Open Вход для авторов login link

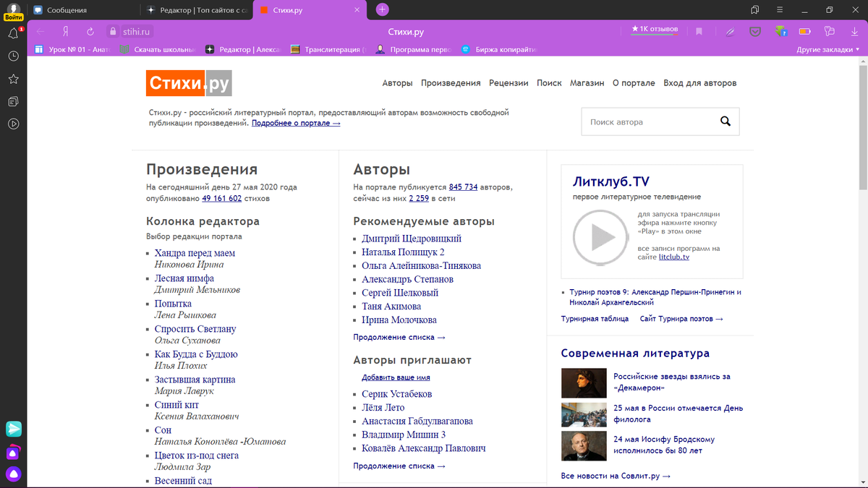pyautogui.click(x=700, y=83)
